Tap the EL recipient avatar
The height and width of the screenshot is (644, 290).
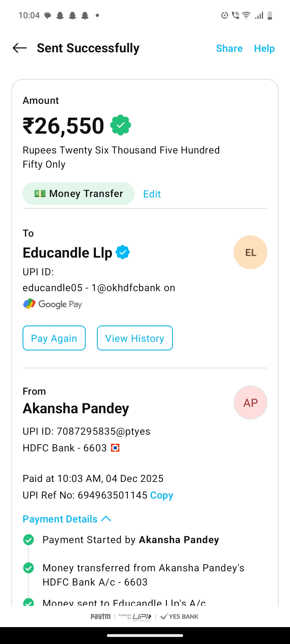(250, 252)
